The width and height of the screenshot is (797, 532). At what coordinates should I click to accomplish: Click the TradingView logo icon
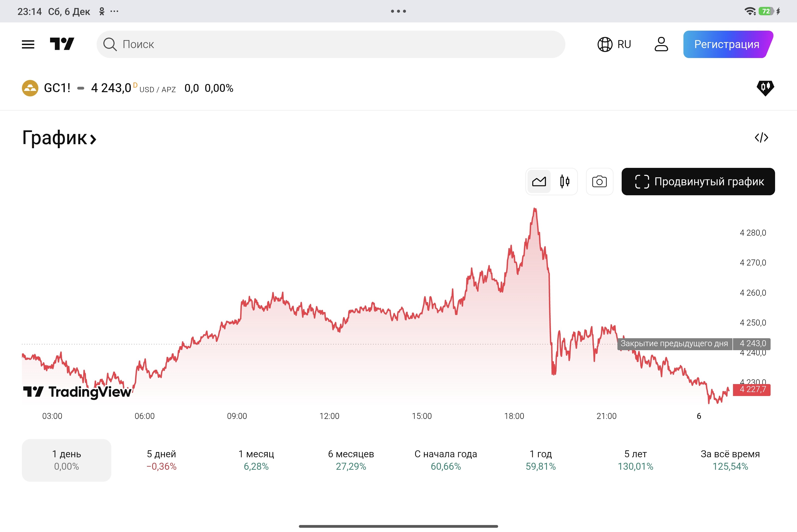[62, 44]
